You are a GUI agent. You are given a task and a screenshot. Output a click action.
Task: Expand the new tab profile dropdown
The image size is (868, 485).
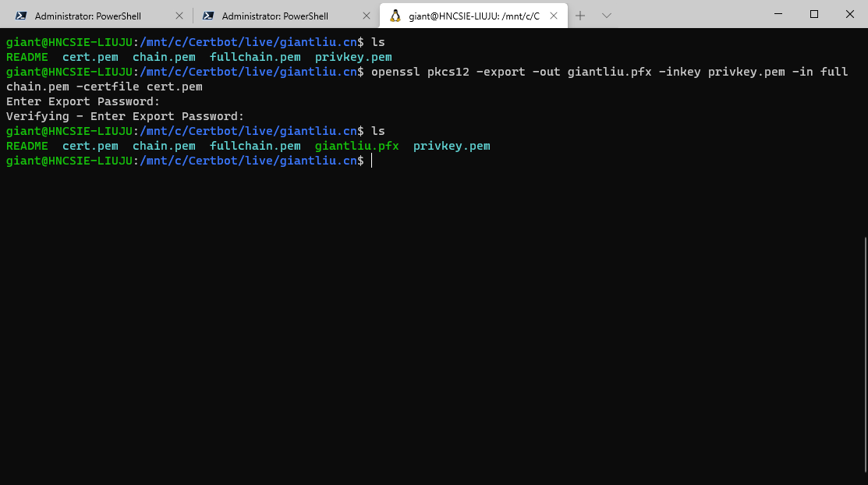[606, 16]
